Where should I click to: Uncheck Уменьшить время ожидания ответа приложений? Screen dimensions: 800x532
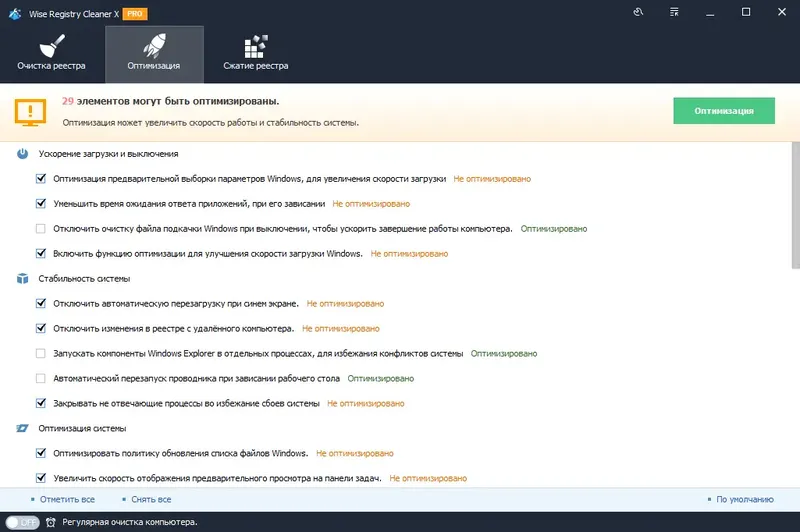(41, 204)
